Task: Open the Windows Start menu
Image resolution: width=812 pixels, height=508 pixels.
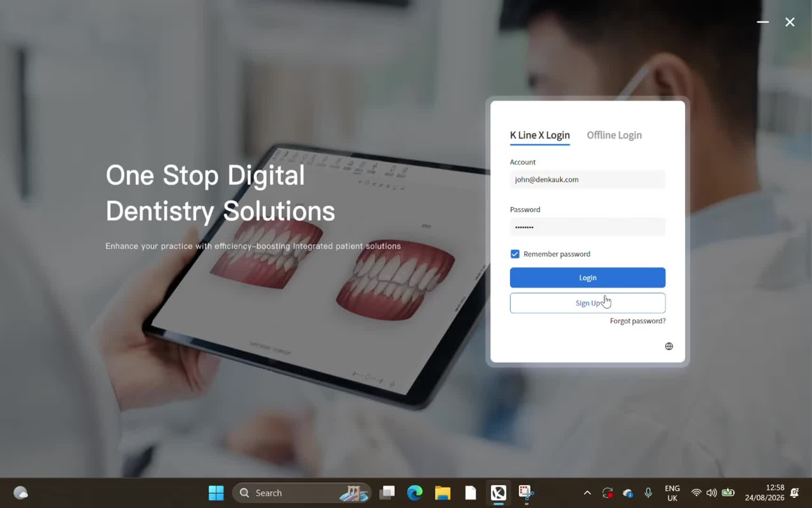Action: 216,493
